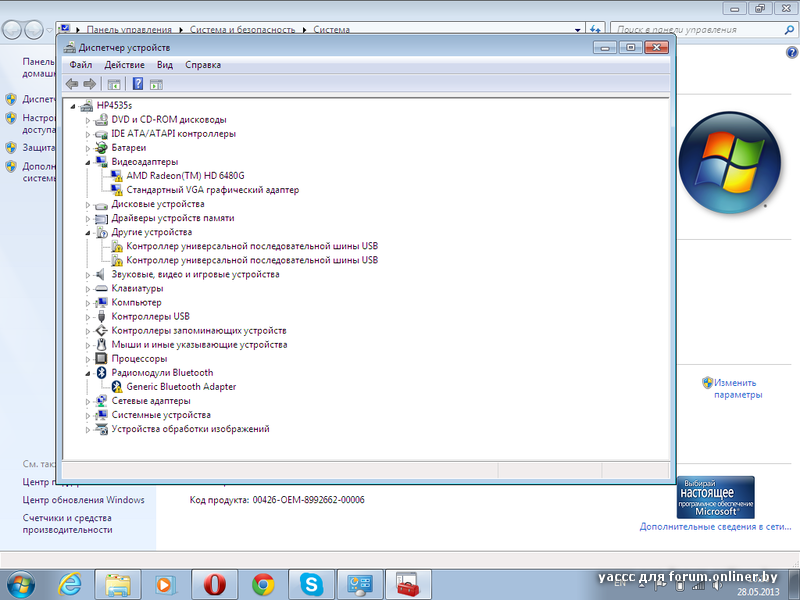This screenshot has height=600, width=800.
Task: Click the blue question-mark Help toolbar icon
Action: click(138, 84)
